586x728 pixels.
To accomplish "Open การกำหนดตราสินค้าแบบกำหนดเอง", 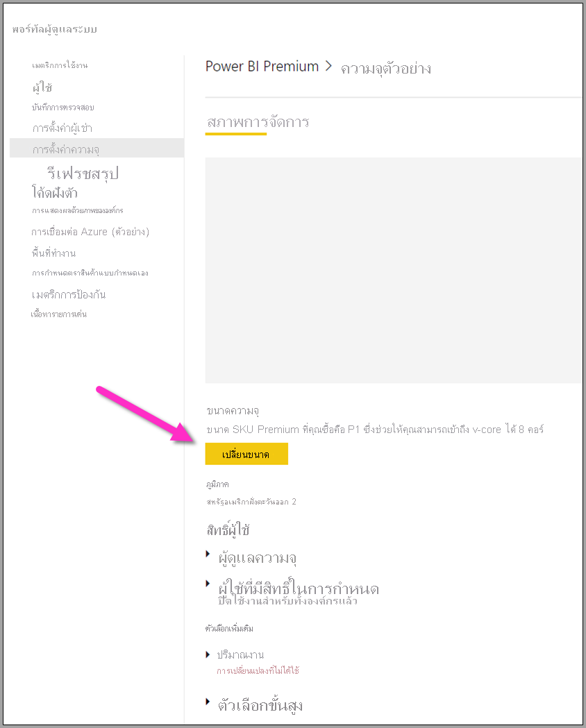I will 90,273.
